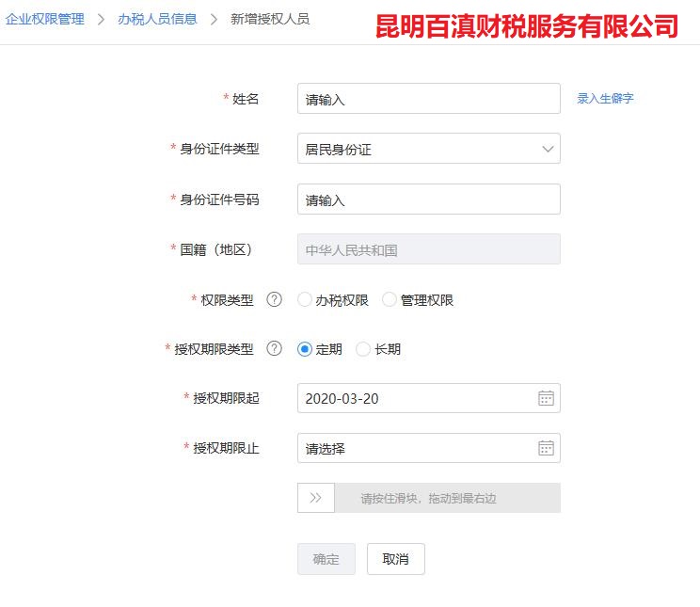Focus the 身份证件号码 input field
Screen dimensions: 700x607
pos(429,200)
